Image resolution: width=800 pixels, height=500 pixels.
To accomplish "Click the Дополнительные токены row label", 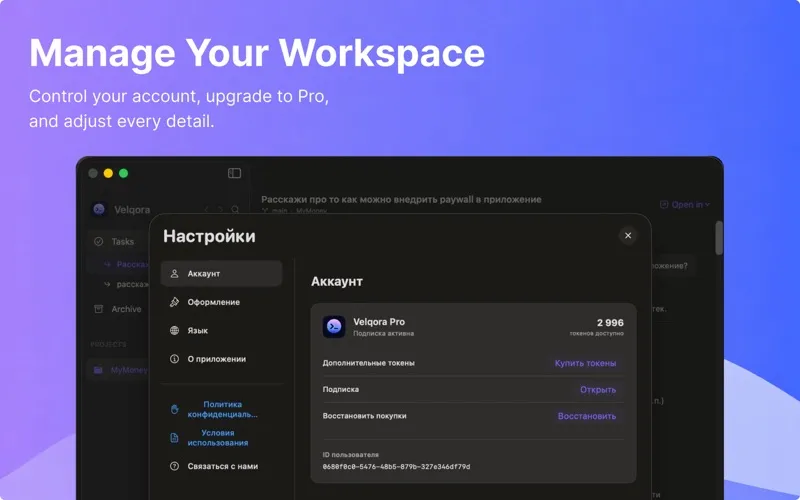I will (x=368, y=363).
